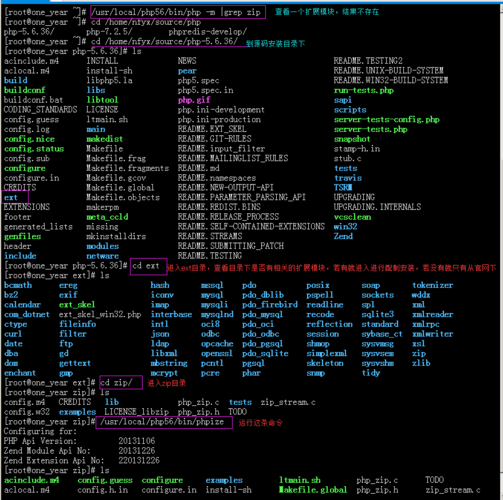Click the green meta_ccld entry
The image size is (503, 500).
point(107,217)
